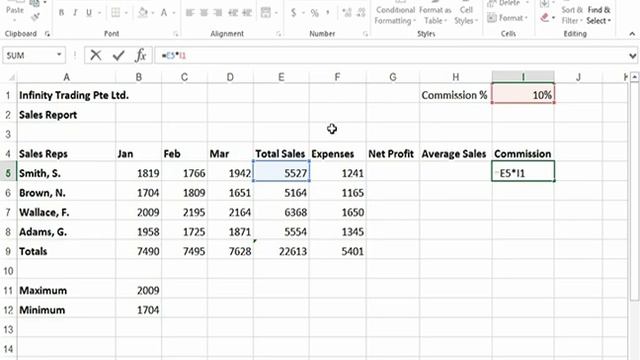Apply Percent Style format
The image size is (640, 360).
pyautogui.click(x=314, y=13)
